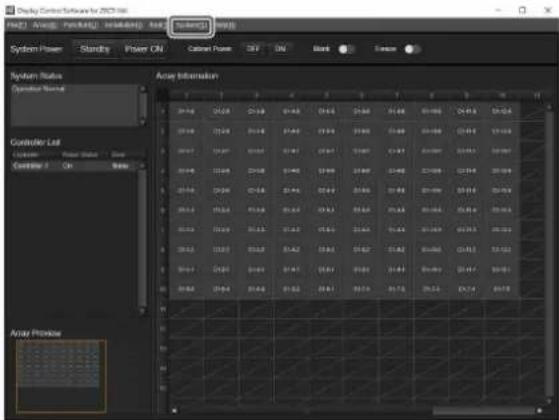Select the Operation Normal status message
This screenshot has width=559, height=420.
point(38,89)
